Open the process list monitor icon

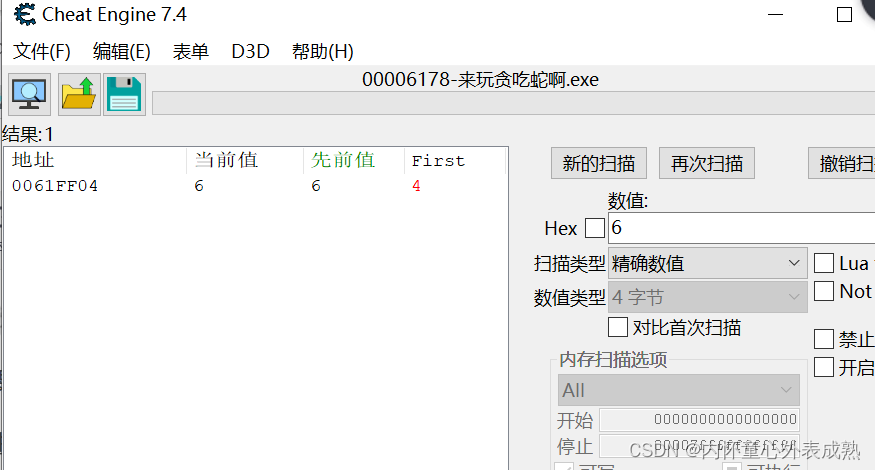(x=29, y=94)
